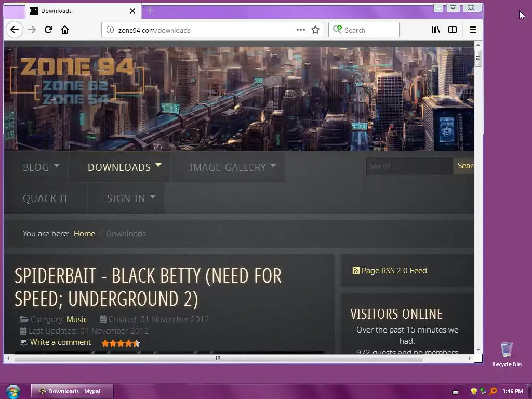This screenshot has height=399, width=532.
Task: Click the network tray icon
Action: coord(484,391)
